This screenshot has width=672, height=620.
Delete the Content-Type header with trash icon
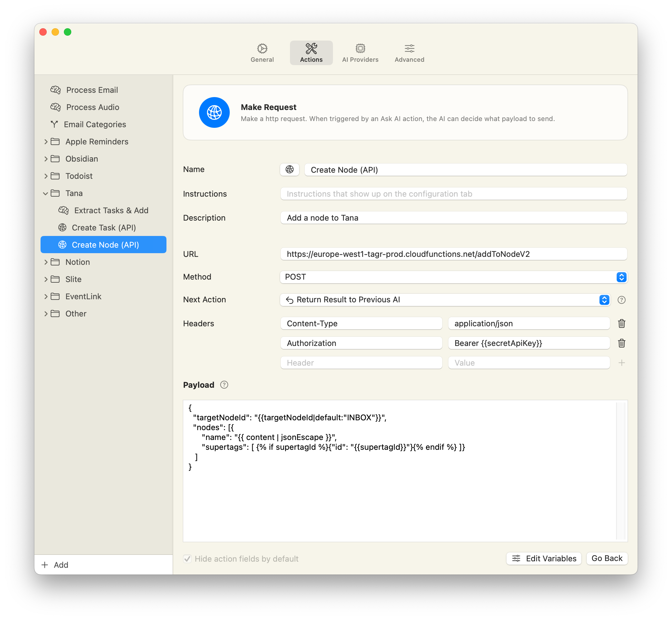point(621,324)
